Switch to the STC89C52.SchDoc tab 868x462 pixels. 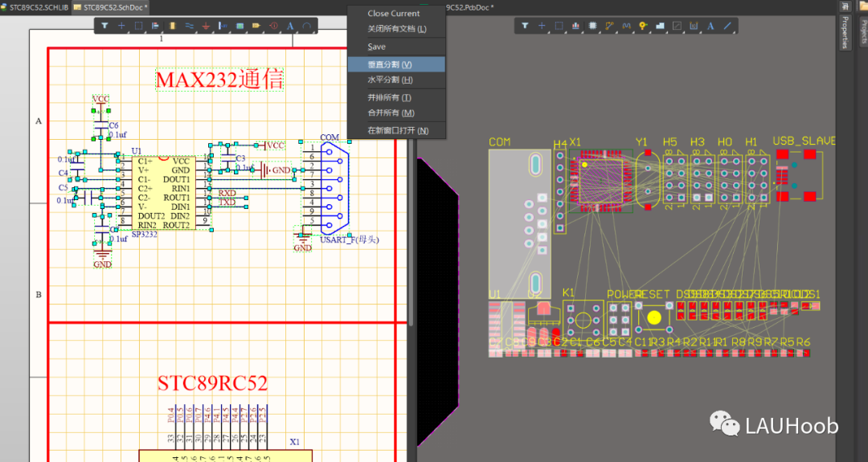pyautogui.click(x=111, y=7)
